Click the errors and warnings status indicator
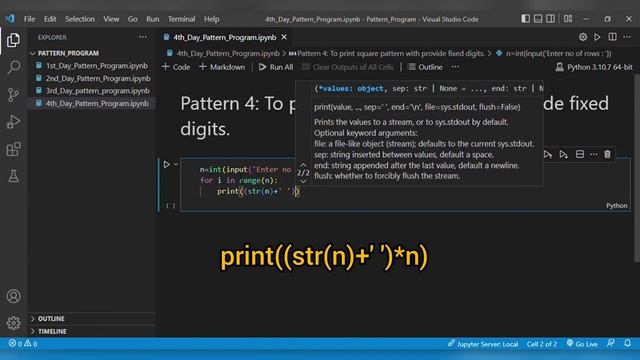Viewport: 640px width, 360px height. (x=23, y=344)
